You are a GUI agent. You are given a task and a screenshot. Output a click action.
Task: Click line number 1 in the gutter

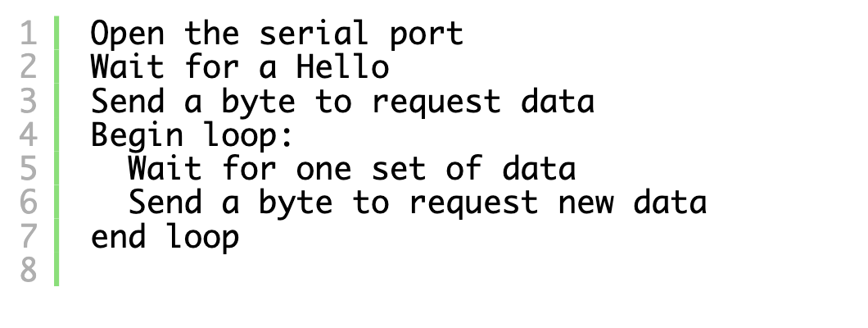tap(28, 34)
